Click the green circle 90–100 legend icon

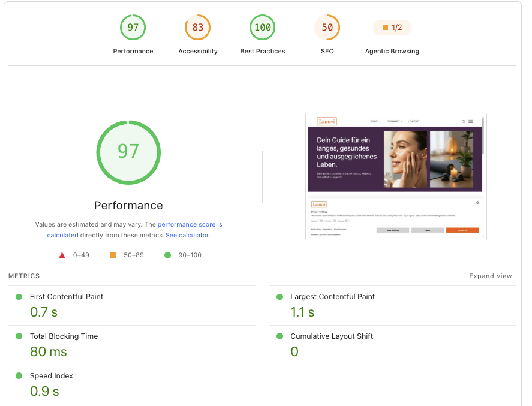(167, 255)
